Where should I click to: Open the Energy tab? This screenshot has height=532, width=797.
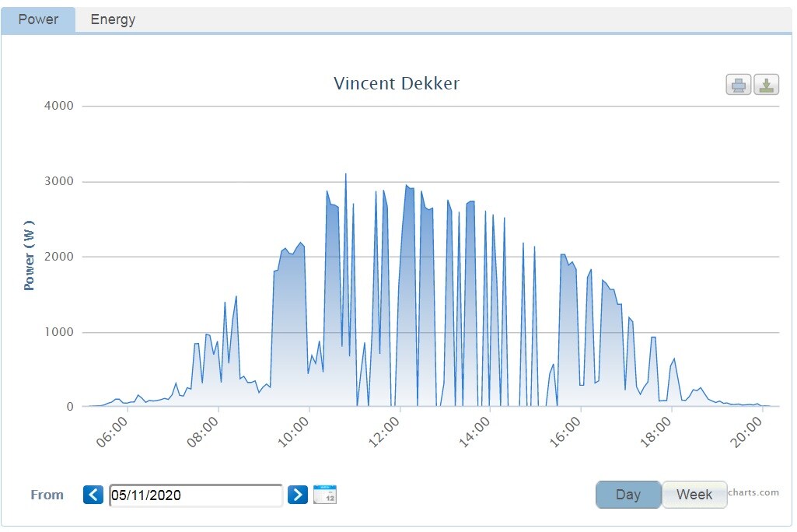pyautogui.click(x=113, y=19)
